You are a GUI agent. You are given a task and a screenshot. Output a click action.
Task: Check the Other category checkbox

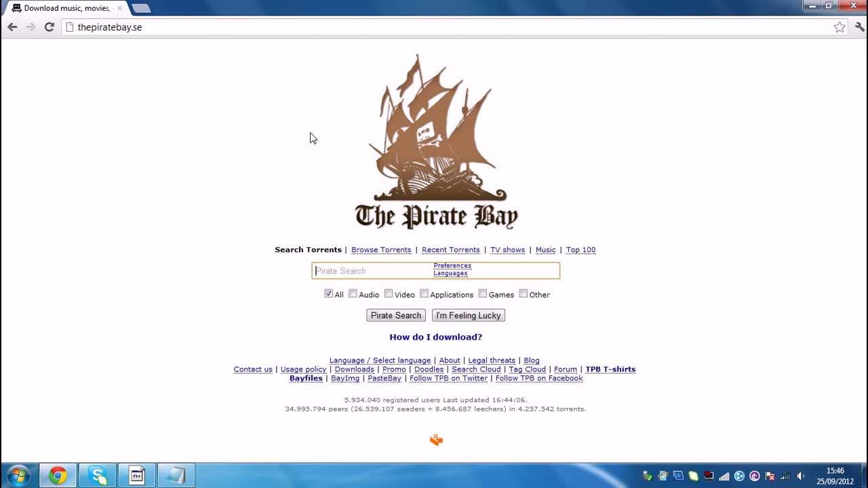tap(524, 293)
